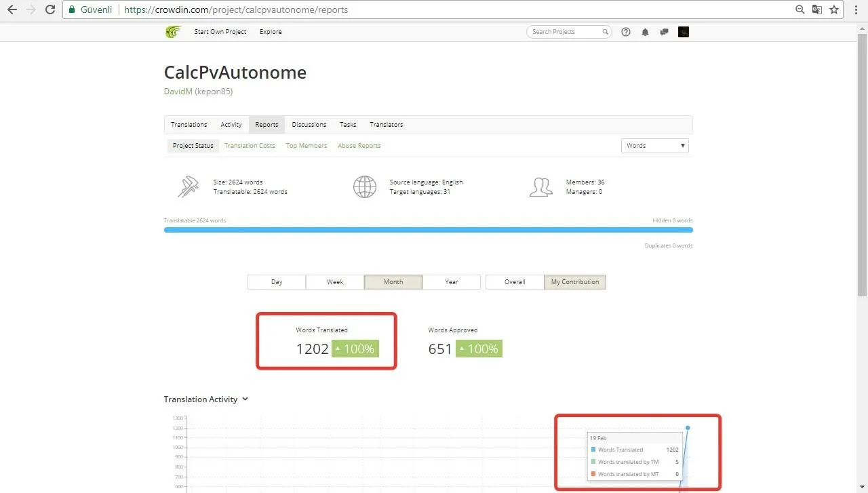Open messages chat icon
The width and height of the screenshot is (868, 493).
point(664,32)
